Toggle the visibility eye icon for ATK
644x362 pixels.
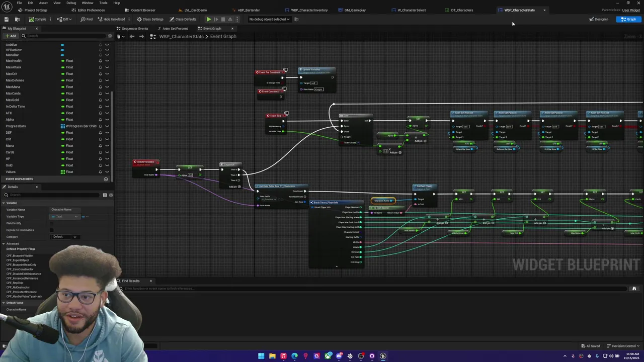pyautogui.click(x=107, y=113)
